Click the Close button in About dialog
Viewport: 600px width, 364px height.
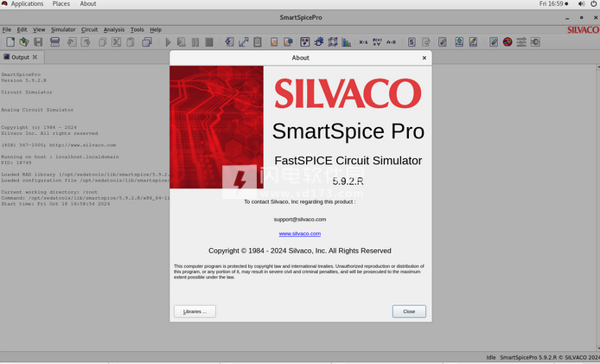(x=409, y=311)
